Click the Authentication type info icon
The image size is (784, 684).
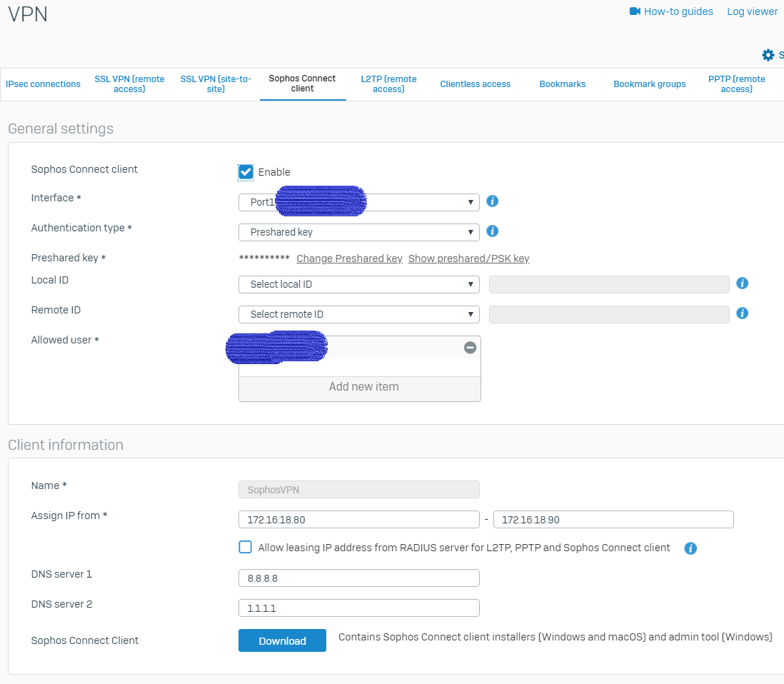tap(492, 231)
